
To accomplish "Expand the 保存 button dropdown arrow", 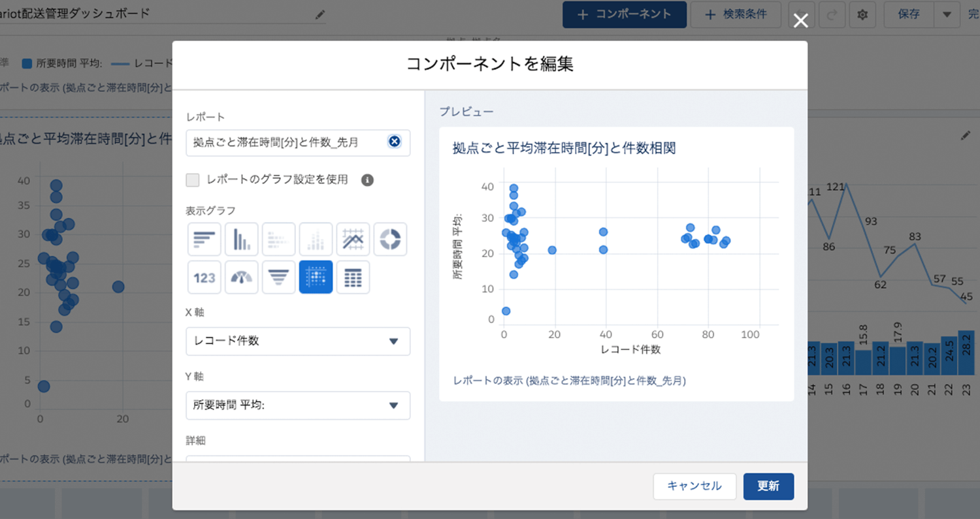I will pyautogui.click(x=947, y=14).
